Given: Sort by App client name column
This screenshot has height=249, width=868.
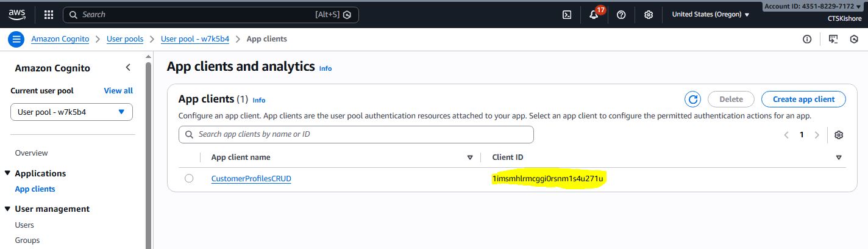Looking at the screenshot, I should tap(469, 157).
